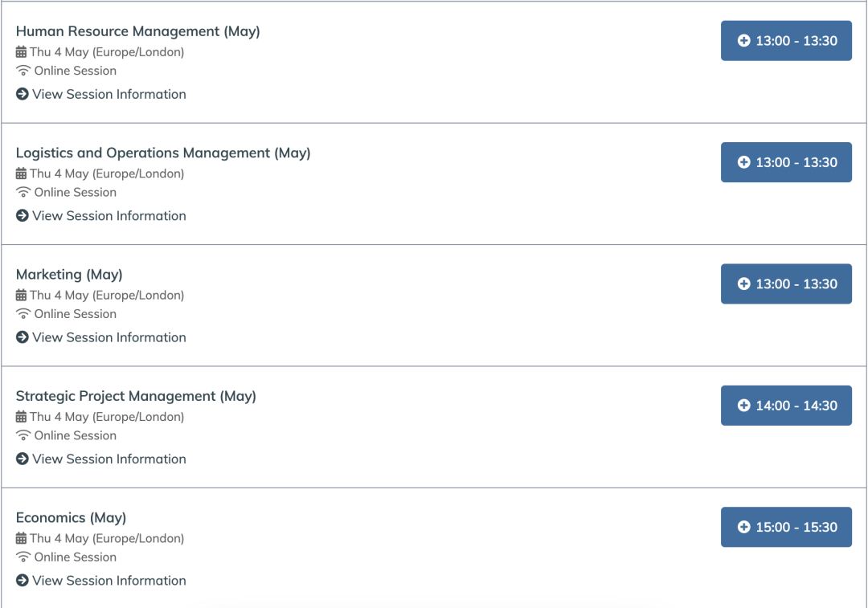
Task: Add Human Resource Management 13:00 - 13:30 session
Action: tap(786, 40)
